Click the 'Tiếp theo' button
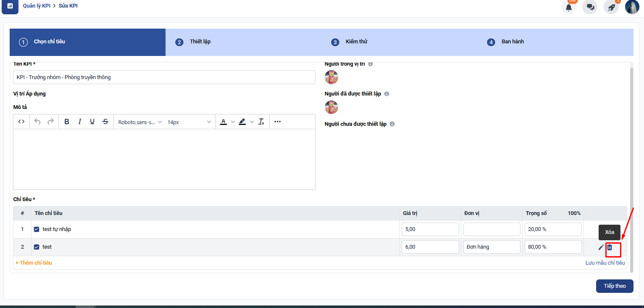 click(x=615, y=286)
